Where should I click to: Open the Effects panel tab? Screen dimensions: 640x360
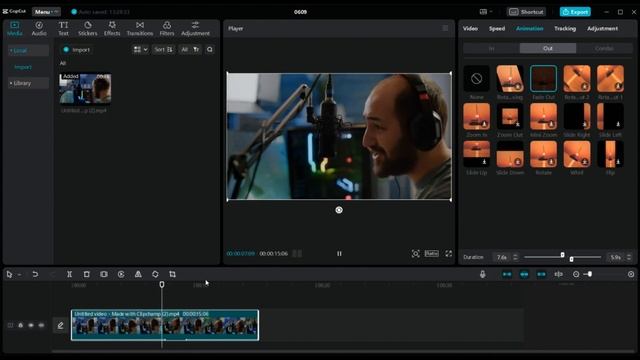coord(112,29)
